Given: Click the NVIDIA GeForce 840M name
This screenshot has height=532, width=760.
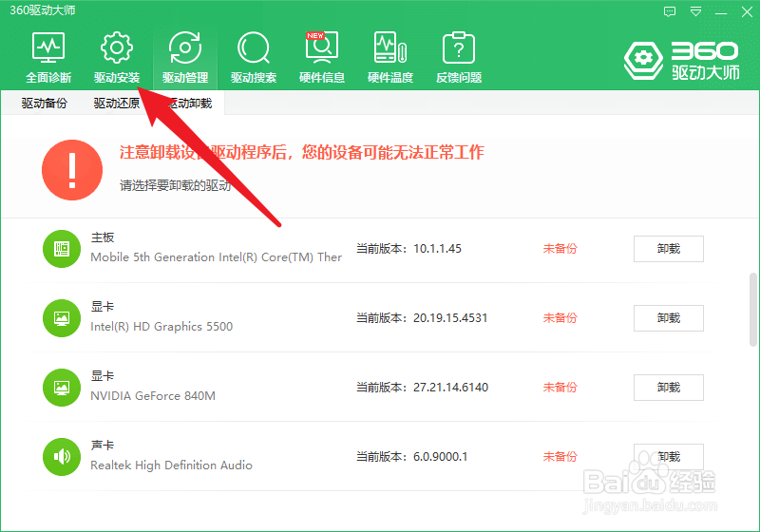Looking at the screenshot, I should [x=153, y=396].
